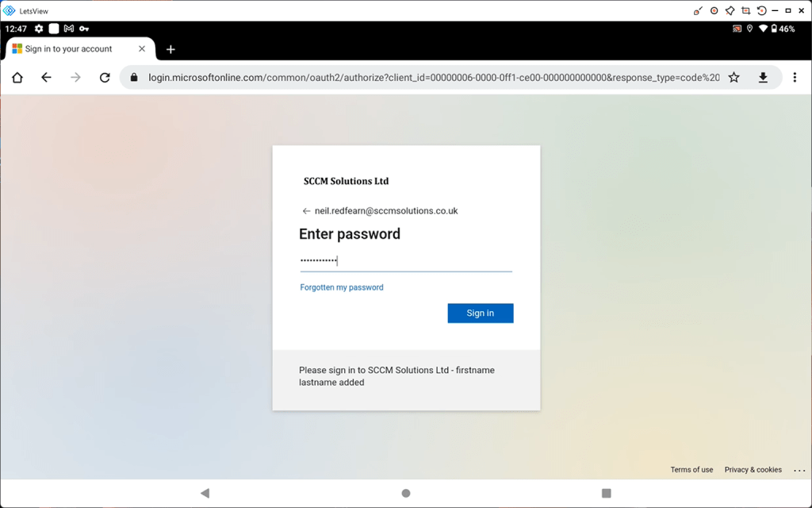Open a new browser tab
Image resolution: width=812 pixels, height=508 pixels.
point(170,49)
